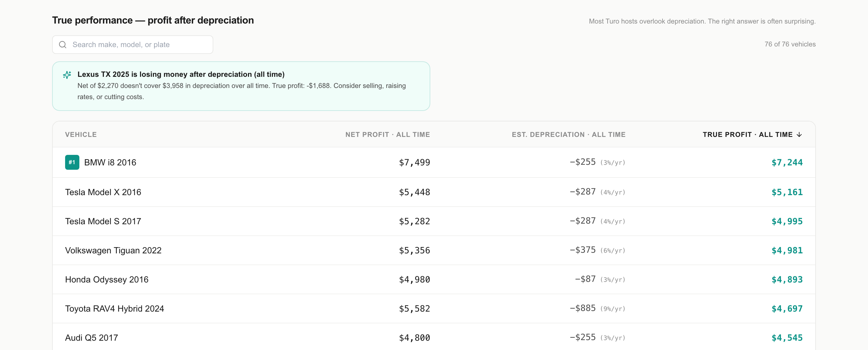Image resolution: width=868 pixels, height=350 pixels.
Task: Click depreciation −$87 for Honda Odyssey
Action: click(585, 279)
